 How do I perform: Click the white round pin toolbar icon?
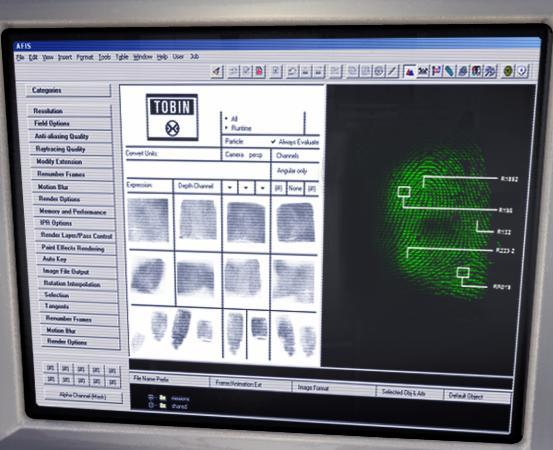pyautogui.click(x=522, y=71)
